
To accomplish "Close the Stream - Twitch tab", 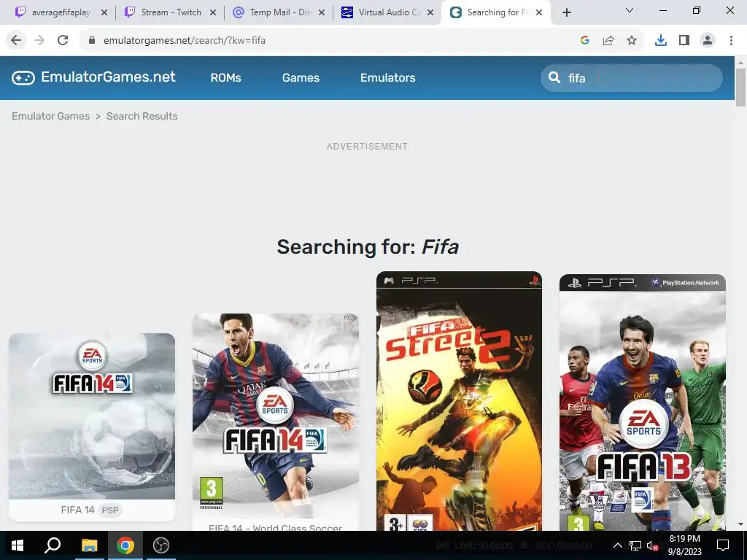I will click(x=213, y=12).
